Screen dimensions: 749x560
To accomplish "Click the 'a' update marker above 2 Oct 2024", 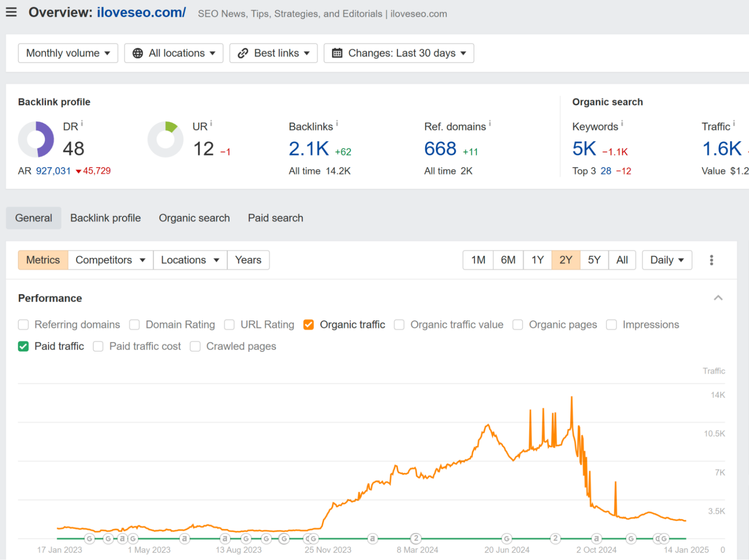I will click(596, 539).
